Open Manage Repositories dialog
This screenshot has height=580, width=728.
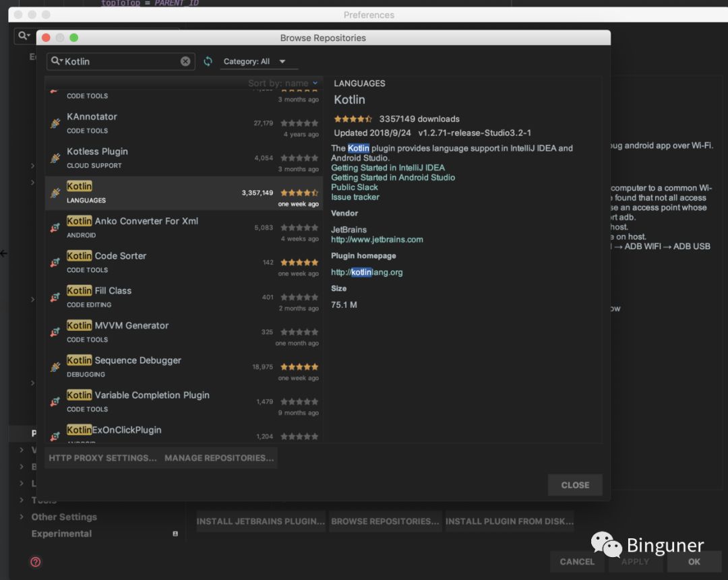tap(219, 458)
